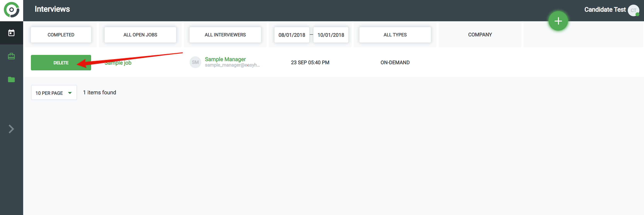Open the ALL INTERVIEWERS filter

pyautogui.click(x=225, y=35)
